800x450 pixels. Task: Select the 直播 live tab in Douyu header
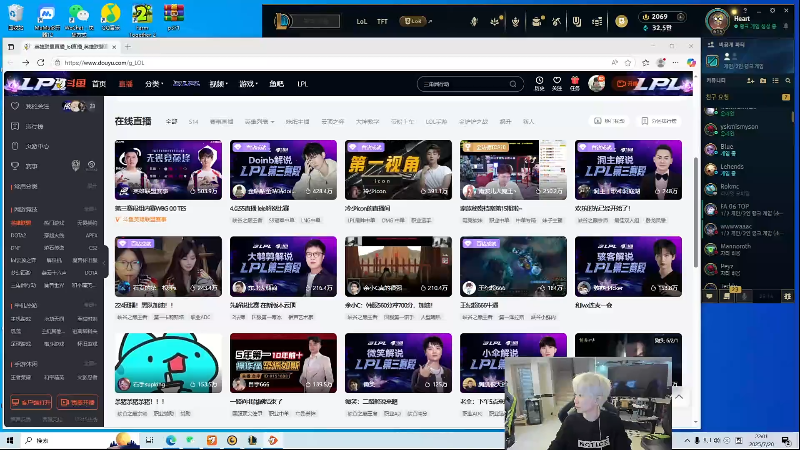[126, 84]
